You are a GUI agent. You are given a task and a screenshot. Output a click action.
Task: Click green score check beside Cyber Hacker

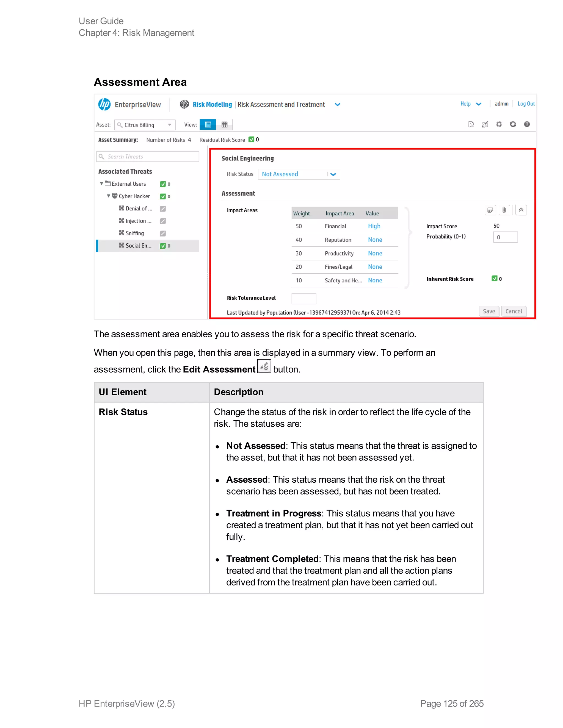(x=163, y=196)
